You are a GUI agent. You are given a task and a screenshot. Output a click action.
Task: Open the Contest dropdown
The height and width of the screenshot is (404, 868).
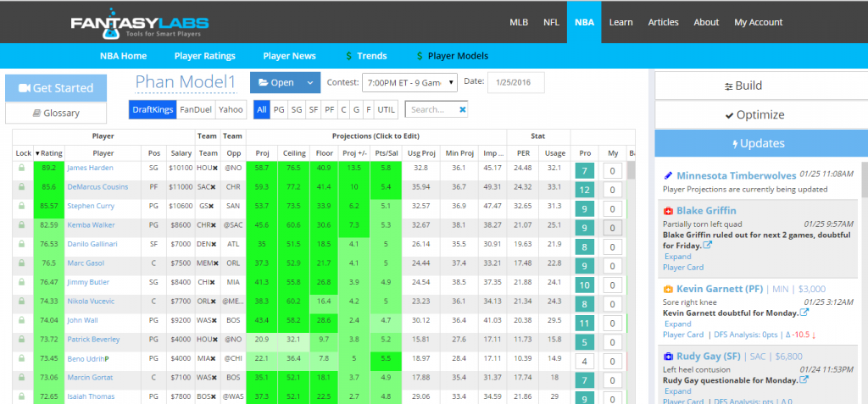pos(409,82)
